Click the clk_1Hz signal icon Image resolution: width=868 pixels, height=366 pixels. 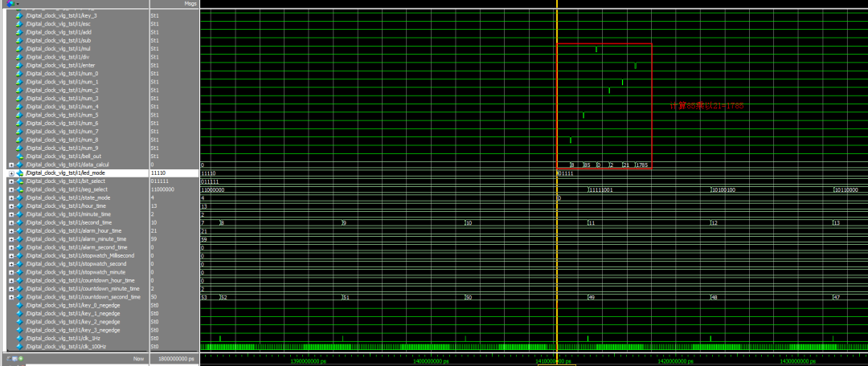coord(20,338)
